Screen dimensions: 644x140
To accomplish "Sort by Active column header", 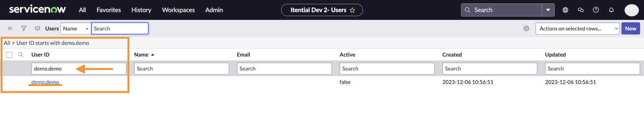I will (x=347, y=54).
